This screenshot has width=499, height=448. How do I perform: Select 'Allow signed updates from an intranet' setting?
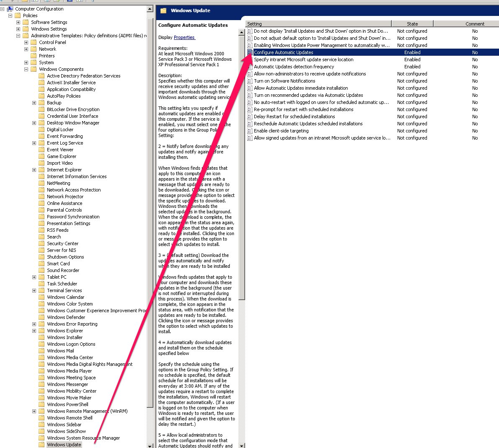[322, 138]
